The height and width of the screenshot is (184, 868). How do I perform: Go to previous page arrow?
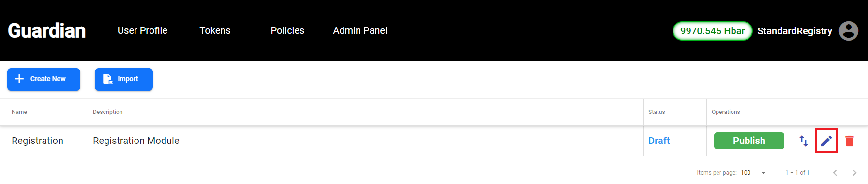coord(835,173)
